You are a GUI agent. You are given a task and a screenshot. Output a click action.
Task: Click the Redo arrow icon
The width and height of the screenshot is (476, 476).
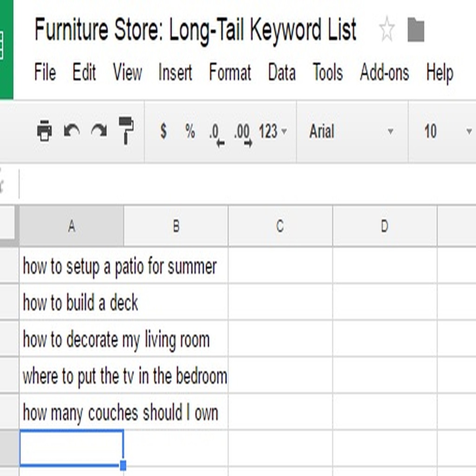point(99,131)
